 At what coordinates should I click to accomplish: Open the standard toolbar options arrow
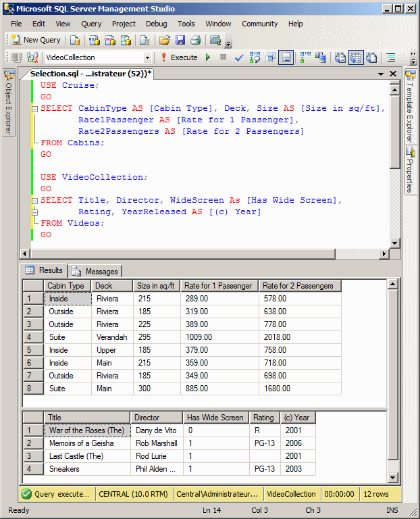pyautogui.click(x=228, y=43)
